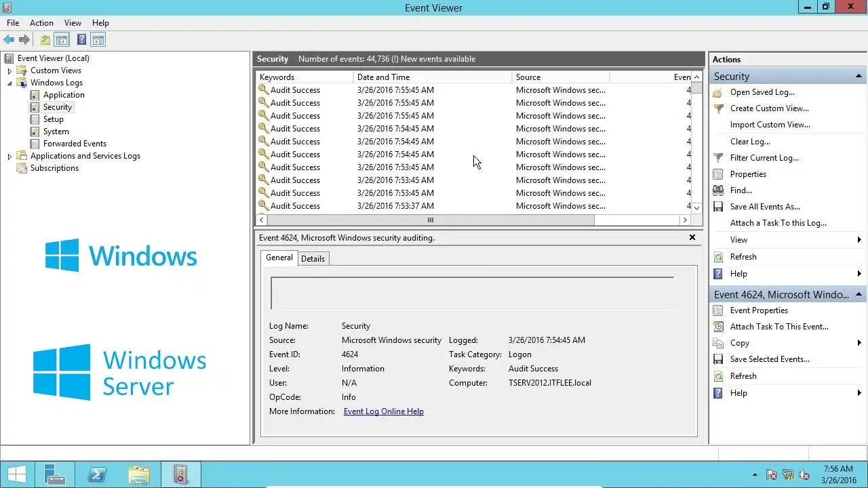The image size is (868, 488).
Task: Switch to the Details tab
Action: click(313, 258)
